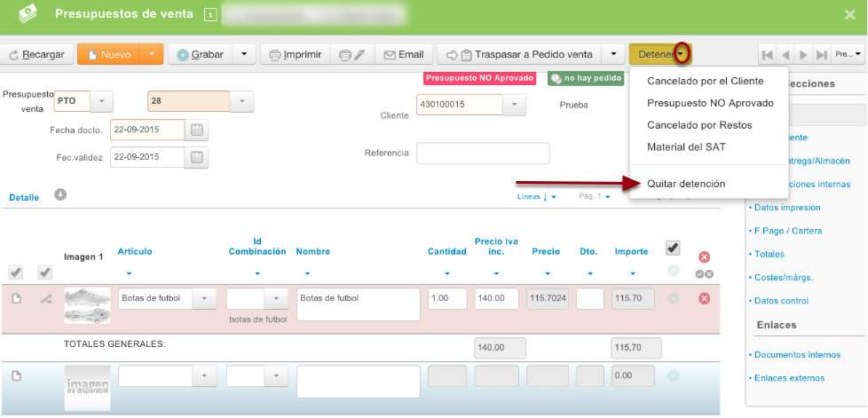The image size is (868, 418).
Task: Click the imagen no disponible thumbnail
Action: click(88, 388)
